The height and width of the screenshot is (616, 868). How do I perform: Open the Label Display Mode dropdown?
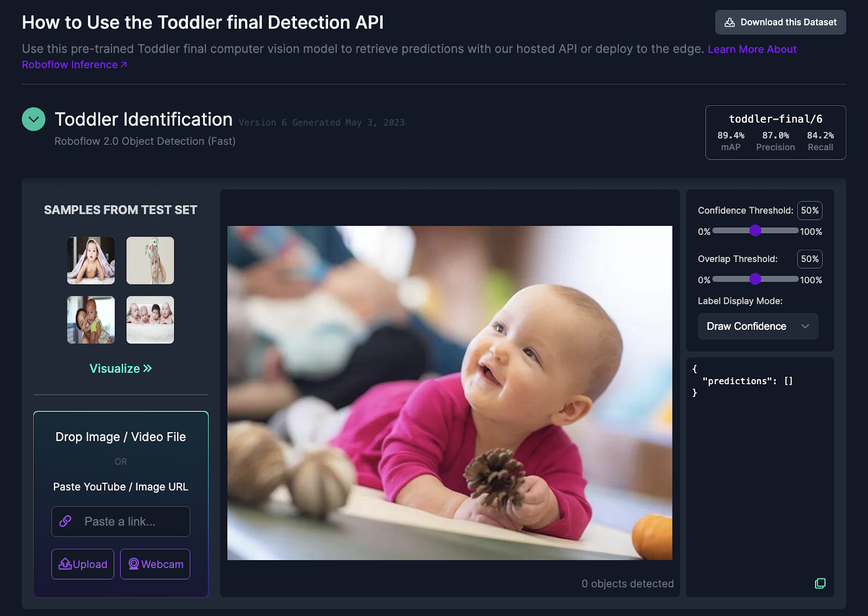758,326
